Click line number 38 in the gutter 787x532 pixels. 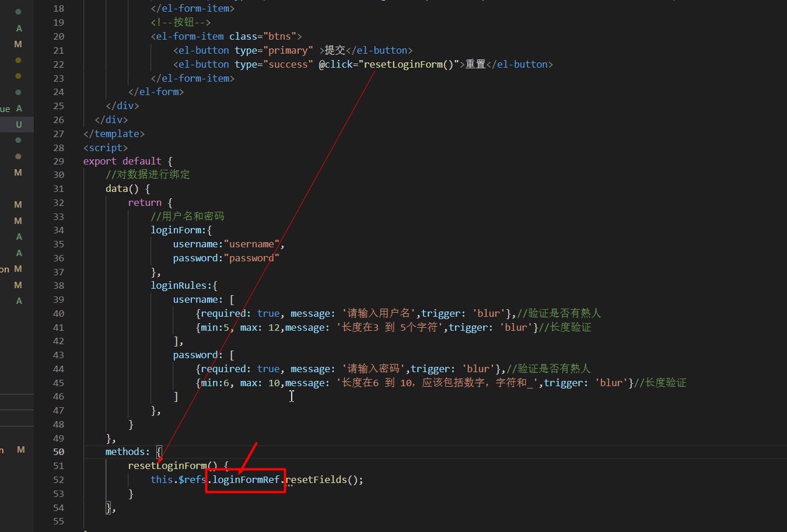click(58, 285)
